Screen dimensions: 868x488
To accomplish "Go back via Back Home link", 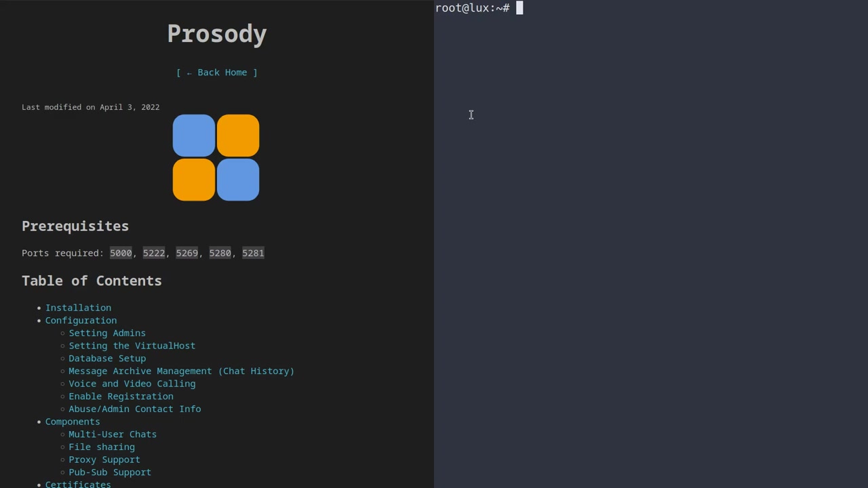I will [x=217, y=73].
